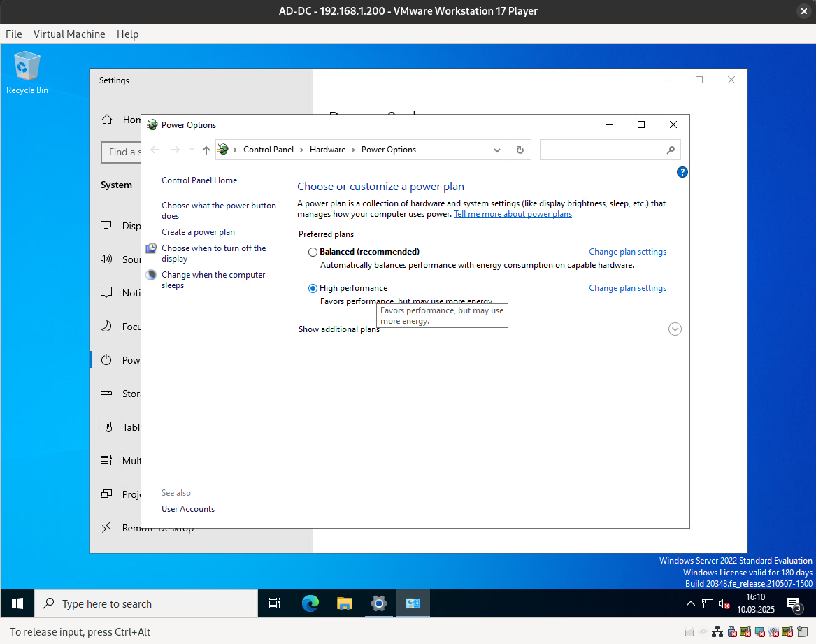Open the address bar history dropdown
This screenshot has width=816, height=644.
(x=497, y=150)
